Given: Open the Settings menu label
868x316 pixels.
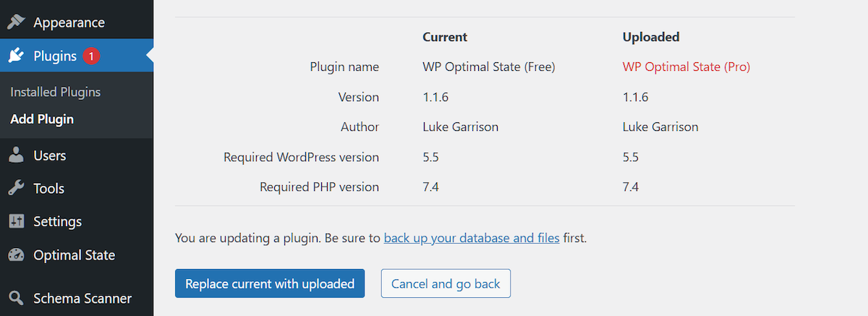Looking at the screenshot, I should pos(57,222).
